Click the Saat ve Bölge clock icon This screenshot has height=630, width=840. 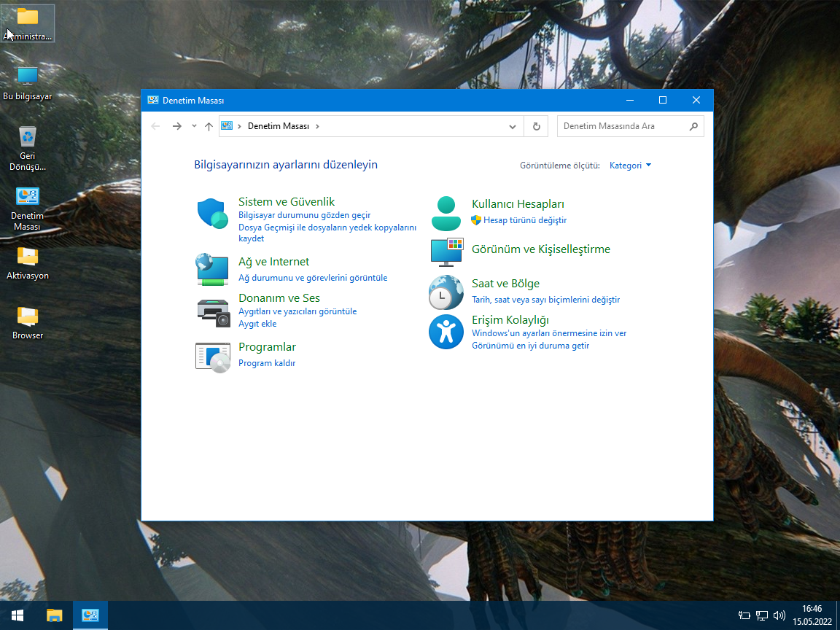pos(446,292)
